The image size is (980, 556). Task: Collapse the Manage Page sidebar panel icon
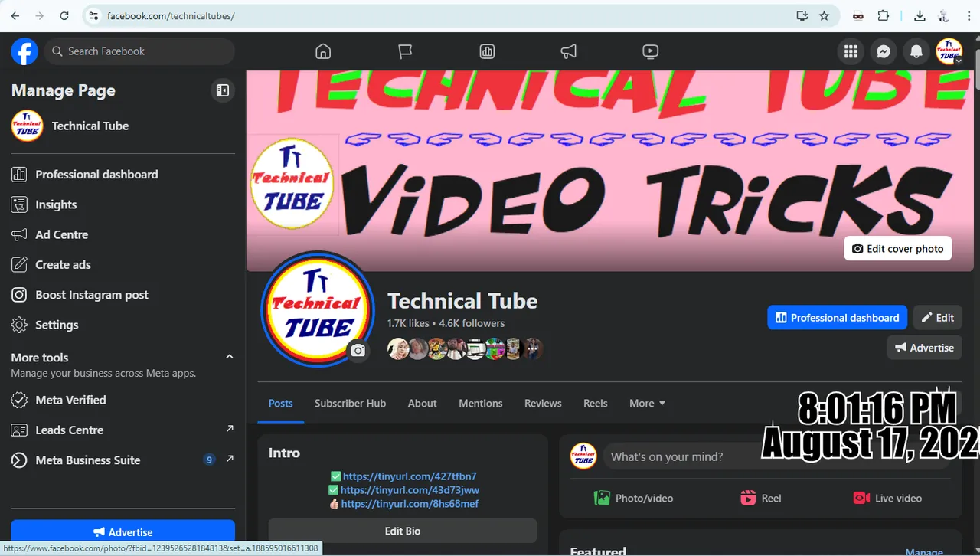tap(222, 90)
